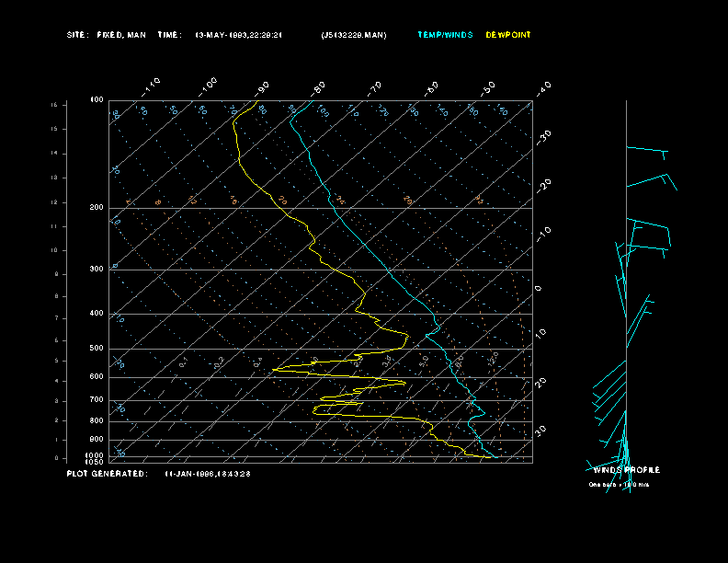Click the 13 km mark on height axis
The height and width of the screenshot is (563, 728).
[55, 178]
